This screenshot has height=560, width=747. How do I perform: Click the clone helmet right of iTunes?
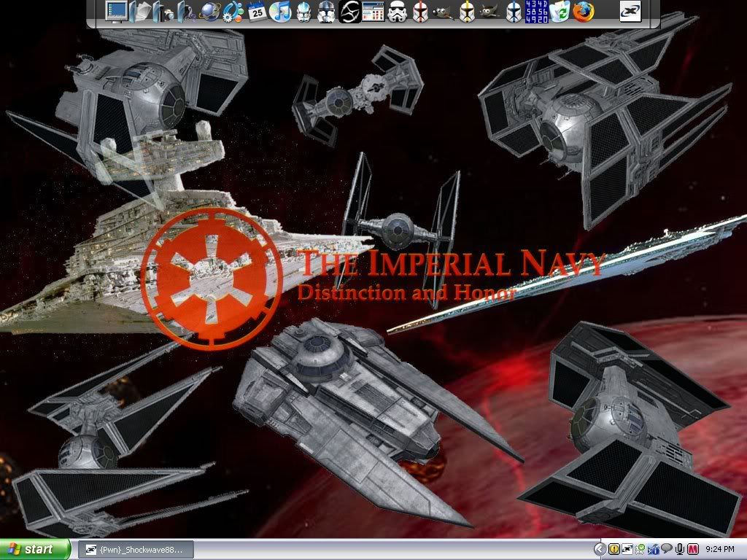[x=303, y=12]
